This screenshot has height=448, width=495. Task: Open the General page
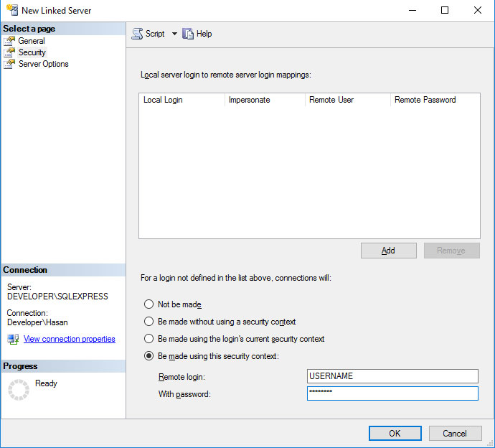tap(32, 41)
